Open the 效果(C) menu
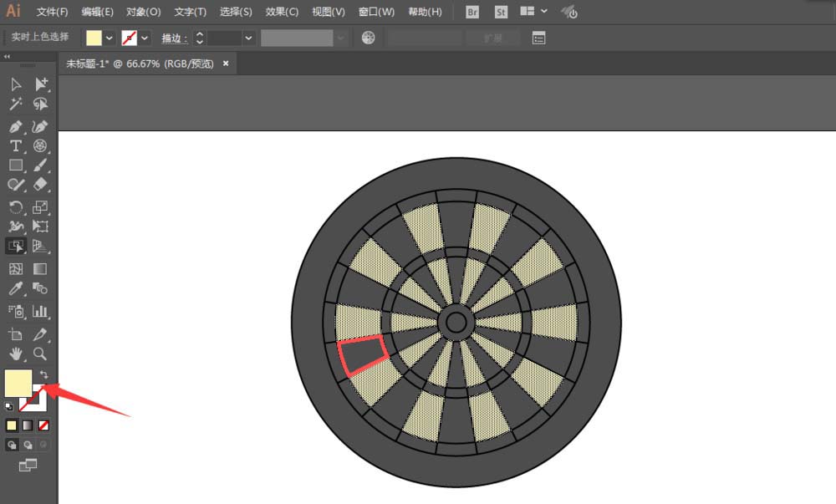The image size is (836, 504). [x=282, y=12]
